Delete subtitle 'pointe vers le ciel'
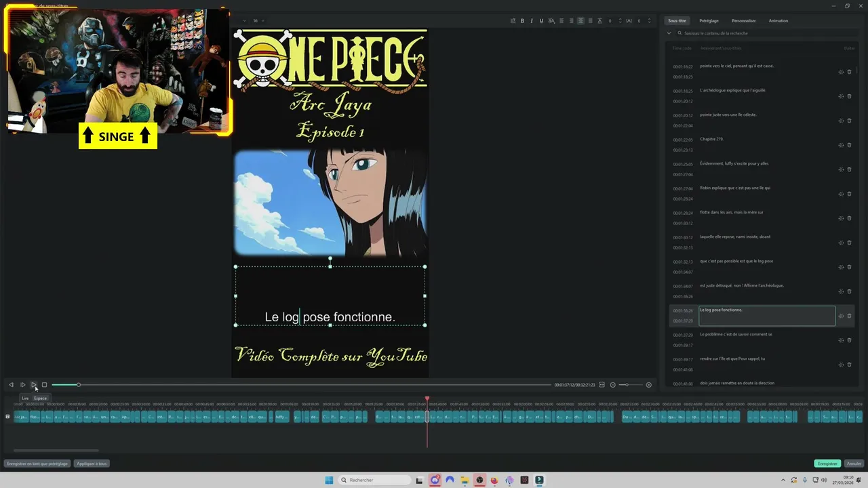The image size is (868, 488). (x=849, y=72)
